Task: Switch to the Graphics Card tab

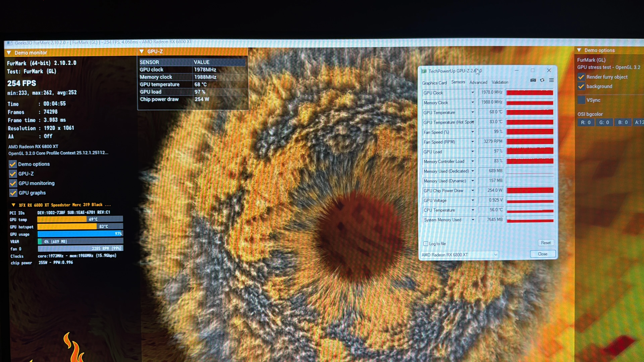Action: [x=434, y=83]
